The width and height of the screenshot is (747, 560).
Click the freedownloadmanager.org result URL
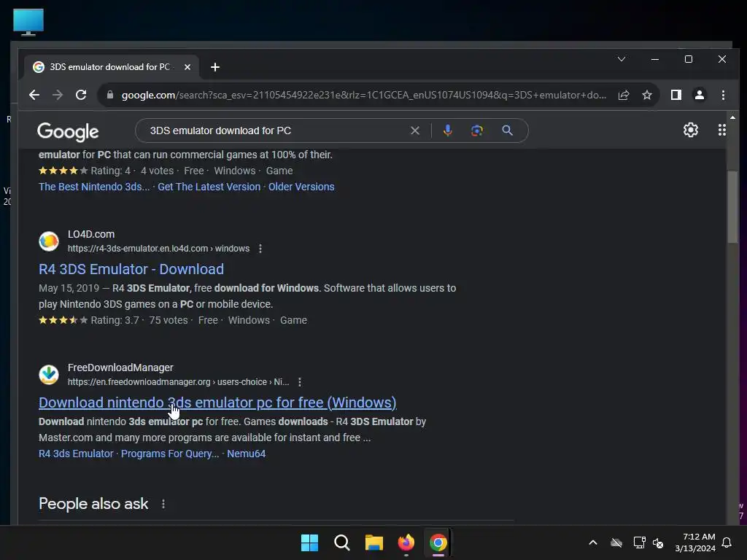pyautogui.click(x=178, y=382)
